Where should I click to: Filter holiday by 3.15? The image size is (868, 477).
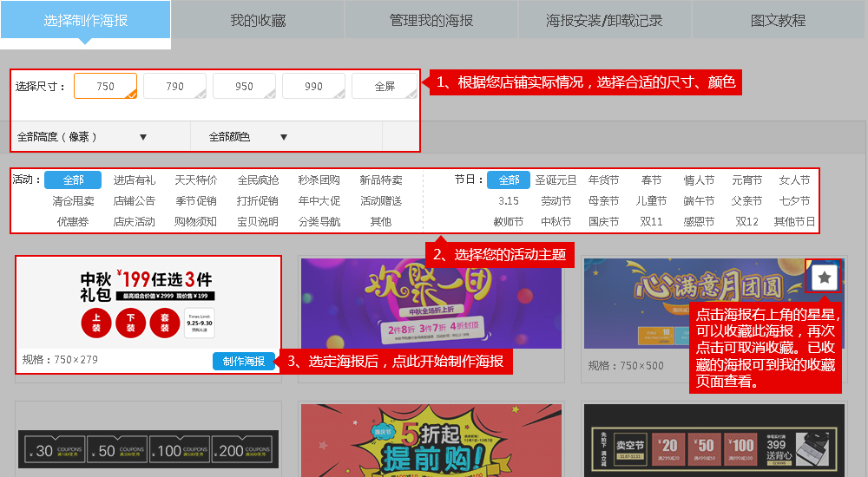[x=509, y=201]
